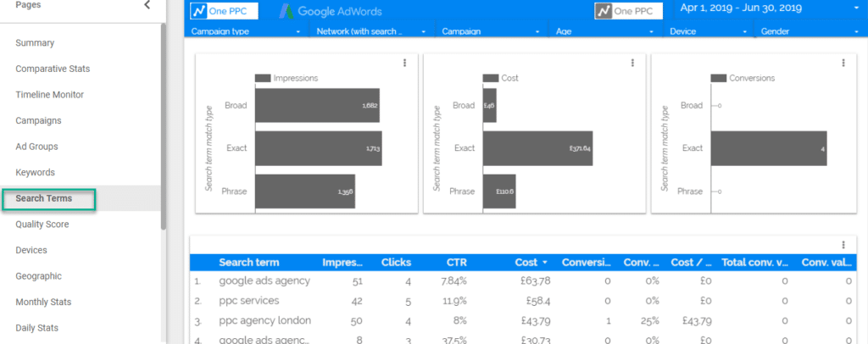Go to the Comparative Stats page
Viewport: 868px width, 344px height.
click(53, 69)
